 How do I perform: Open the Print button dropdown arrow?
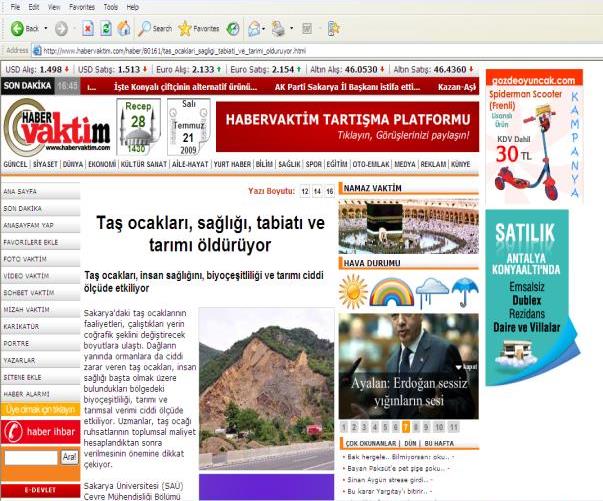(x=292, y=29)
